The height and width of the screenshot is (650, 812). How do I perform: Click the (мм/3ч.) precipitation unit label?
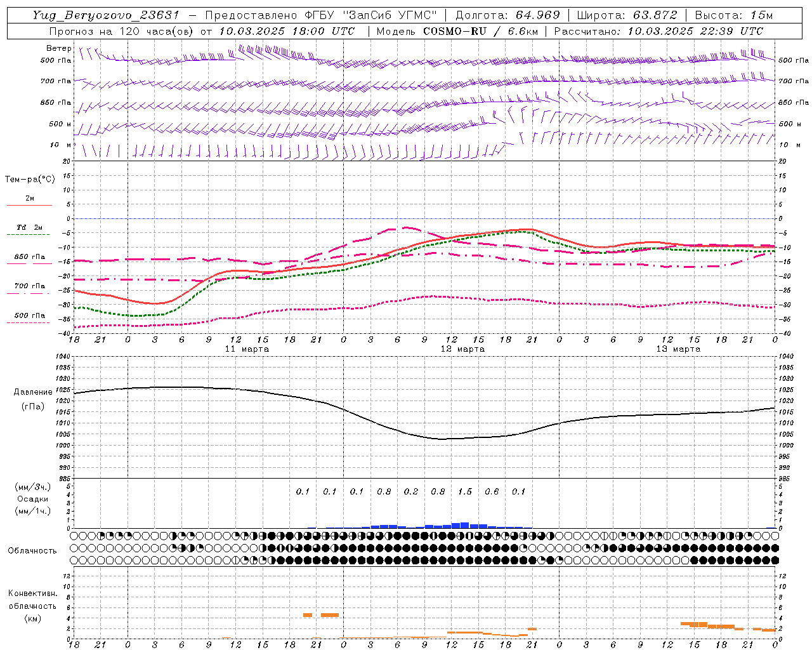pyautogui.click(x=33, y=487)
